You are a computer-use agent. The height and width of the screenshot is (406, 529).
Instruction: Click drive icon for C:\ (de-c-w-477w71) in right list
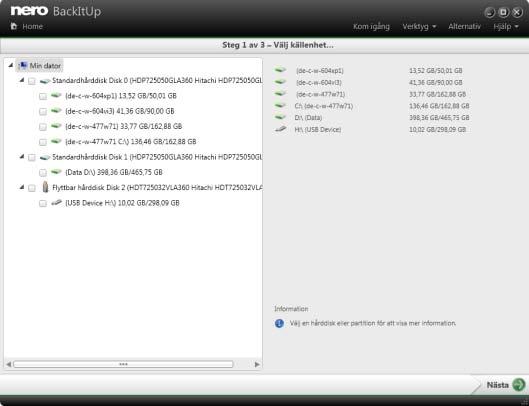280,106
